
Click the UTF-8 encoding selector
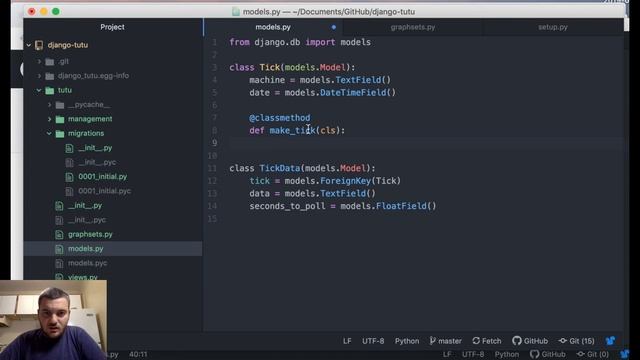point(373,341)
